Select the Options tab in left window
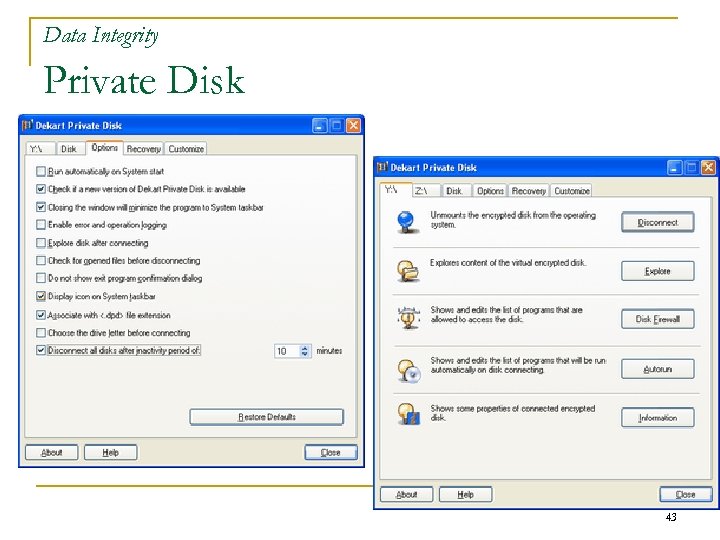The width and height of the screenshot is (720, 540). [x=105, y=147]
